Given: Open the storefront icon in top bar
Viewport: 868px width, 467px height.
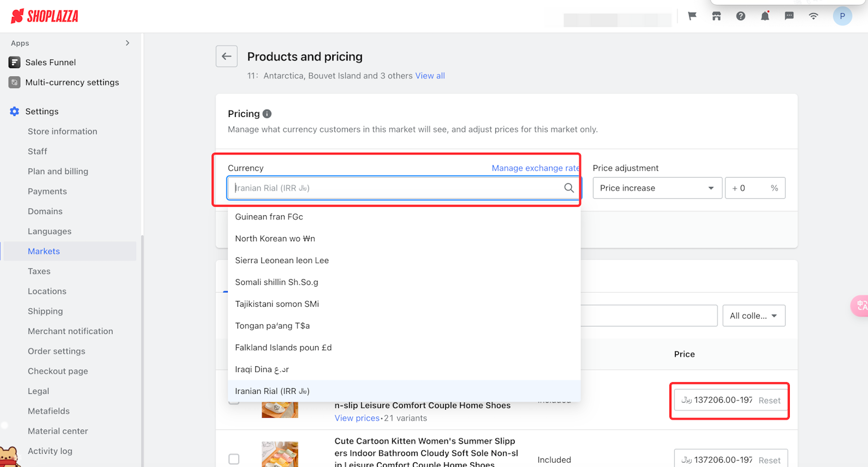Looking at the screenshot, I should (x=716, y=16).
